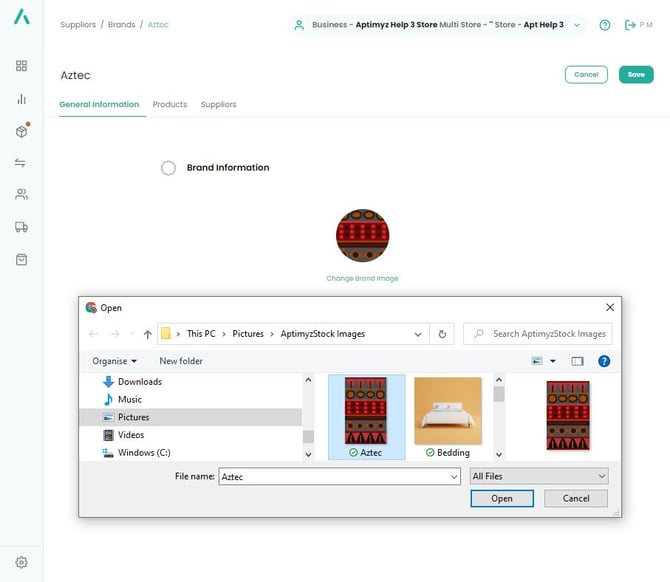Toggle the preview pane in file dialog

[x=577, y=361]
